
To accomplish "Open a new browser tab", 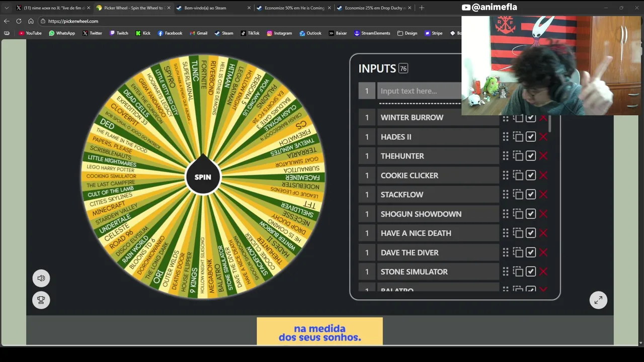I will pos(422,8).
